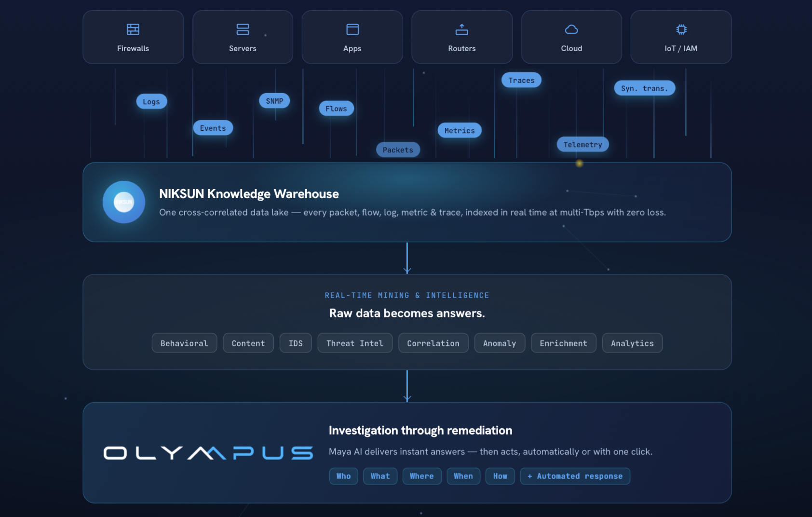The height and width of the screenshot is (517, 812).
Task: Click the Telemetry data pill
Action: click(x=582, y=144)
